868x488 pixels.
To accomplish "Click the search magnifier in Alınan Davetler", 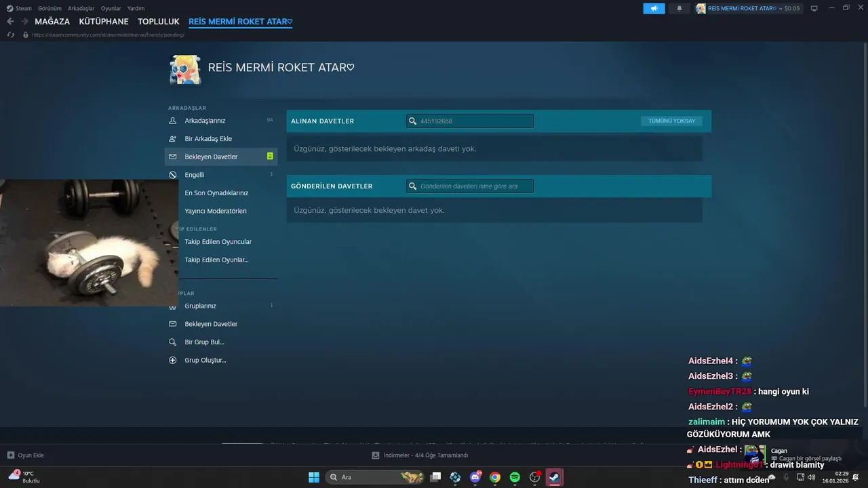I will (412, 121).
